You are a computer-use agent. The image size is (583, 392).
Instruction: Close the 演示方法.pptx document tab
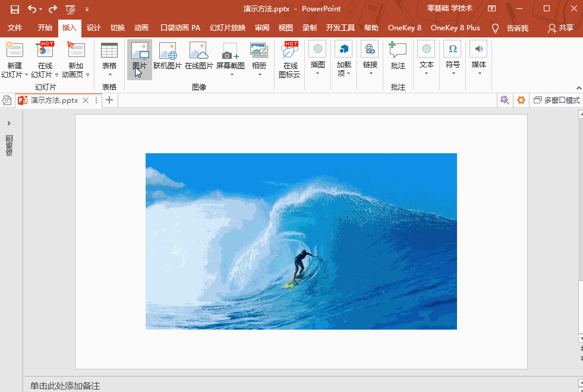[x=86, y=100]
